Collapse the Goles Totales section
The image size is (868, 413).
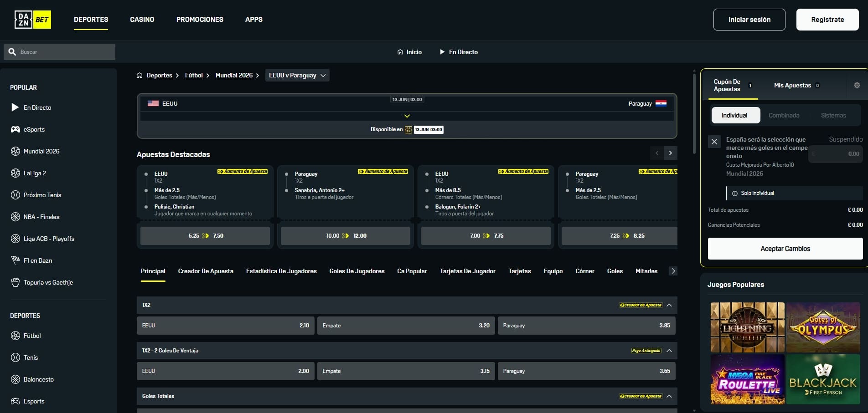point(669,396)
